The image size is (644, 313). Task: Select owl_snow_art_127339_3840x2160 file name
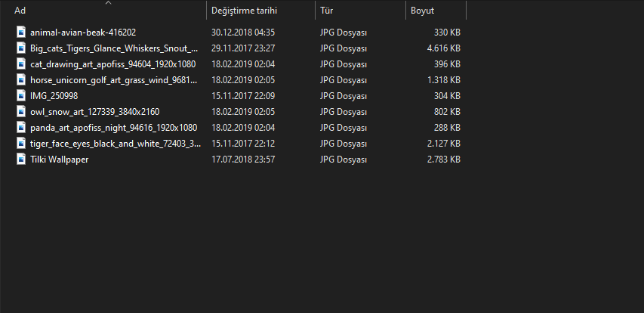[x=95, y=112]
